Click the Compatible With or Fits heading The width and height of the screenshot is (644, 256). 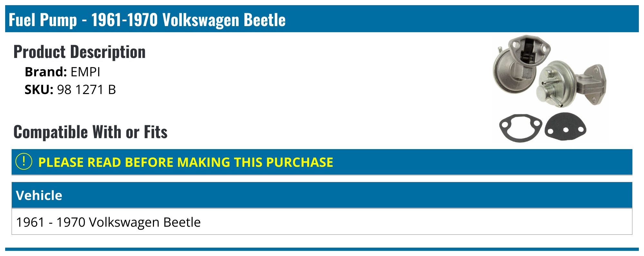[x=90, y=132]
